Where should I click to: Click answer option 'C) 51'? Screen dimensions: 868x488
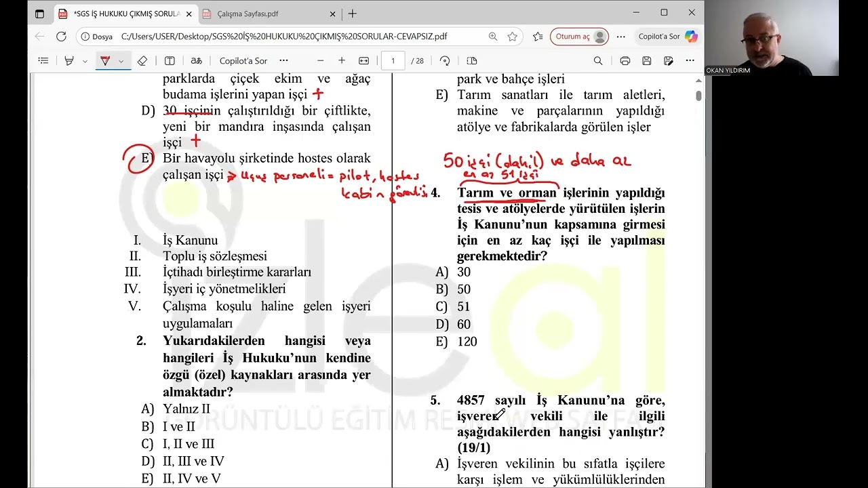coord(453,307)
